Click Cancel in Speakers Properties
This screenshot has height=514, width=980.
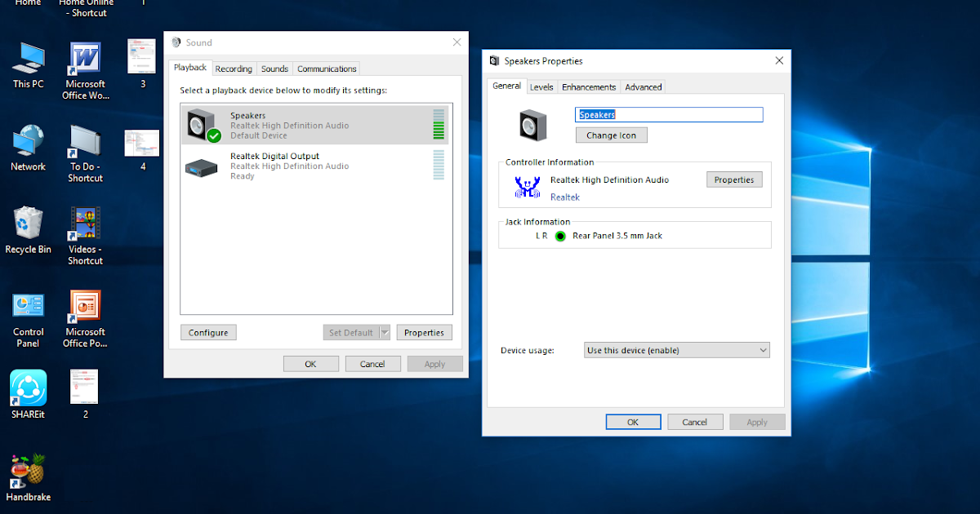695,422
